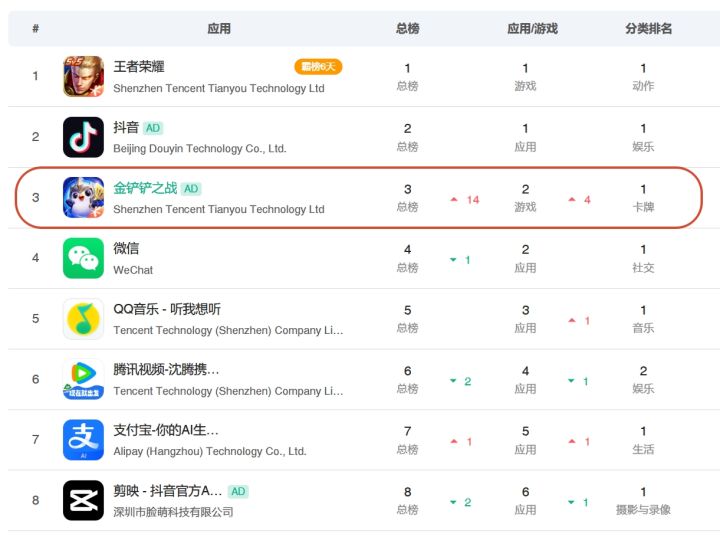The image size is (720, 537).
Task: Open the 腾讯视频-沈腾携… title
Action: [x=166, y=369]
